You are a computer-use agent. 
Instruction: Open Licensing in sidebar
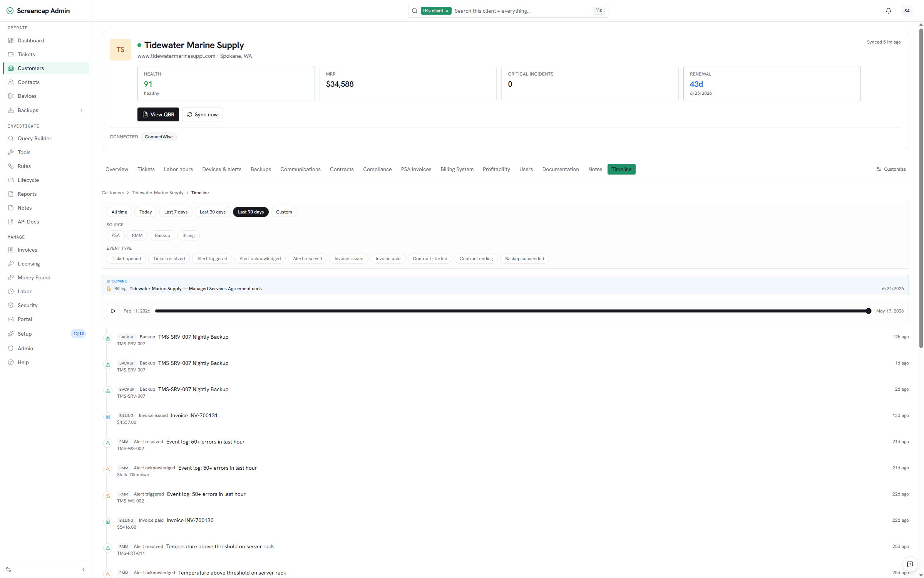[46, 264]
